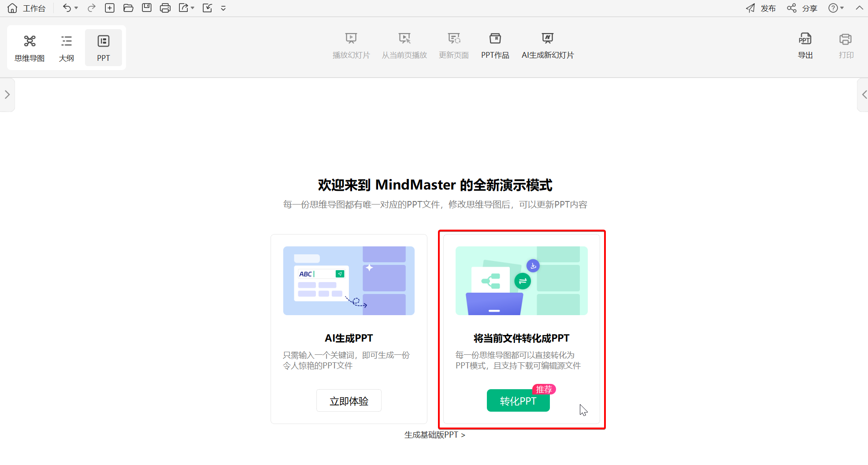Click the 发布 publish button
Screen dimensions: 868x465
pyautogui.click(x=761, y=8)
